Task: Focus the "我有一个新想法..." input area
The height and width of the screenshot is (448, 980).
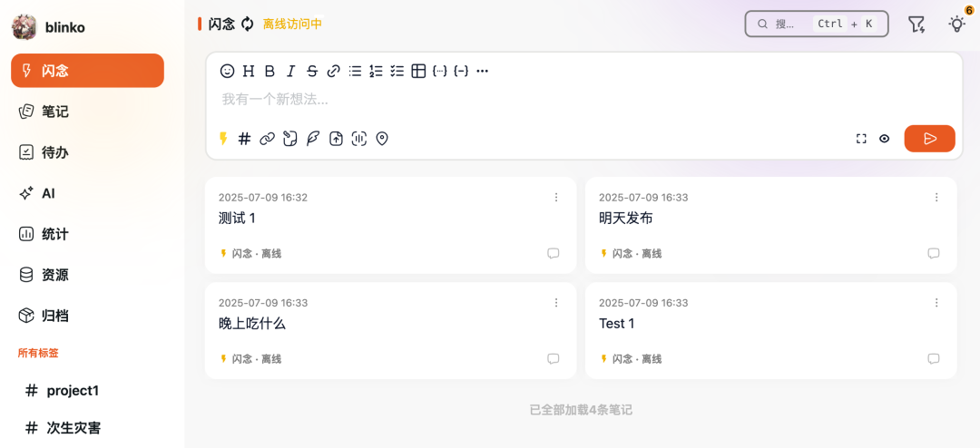Action: coord(583,100)
